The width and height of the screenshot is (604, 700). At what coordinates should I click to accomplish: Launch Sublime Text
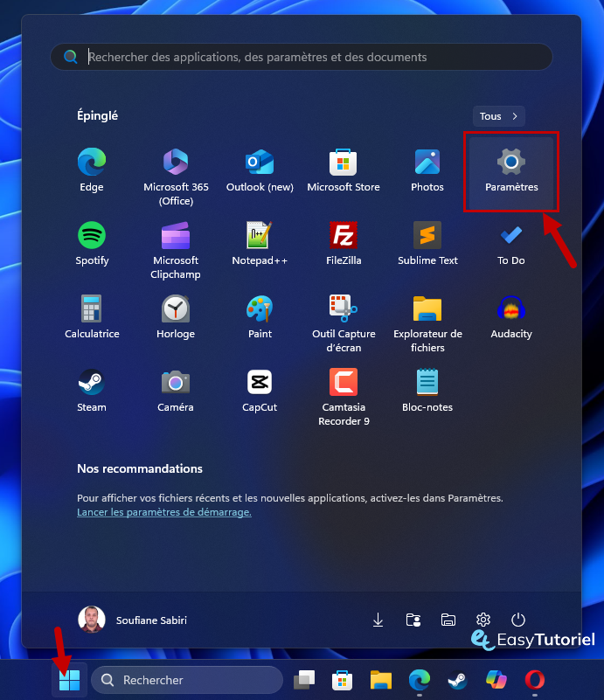(x=427, y=243)
